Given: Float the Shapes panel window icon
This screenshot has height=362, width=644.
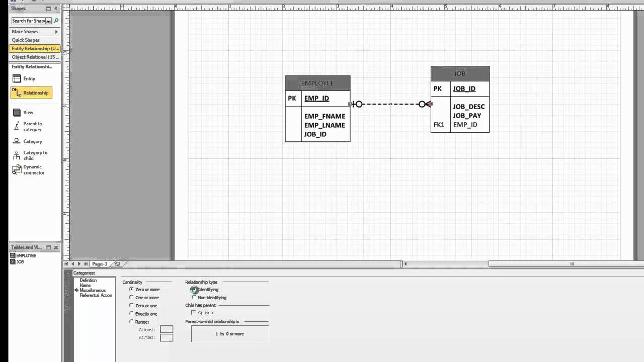Looking at the screenshot, I should [48, 9].
